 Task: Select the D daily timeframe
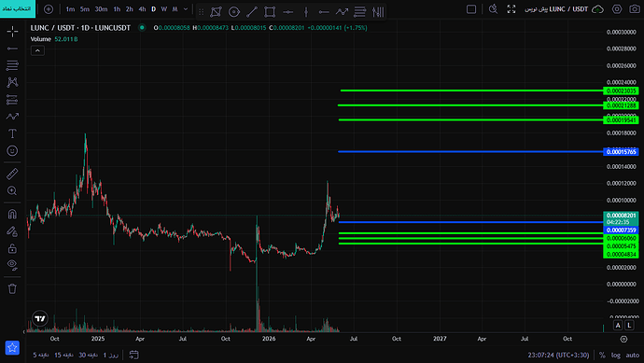pyautogui.click(x=154, y=9)
